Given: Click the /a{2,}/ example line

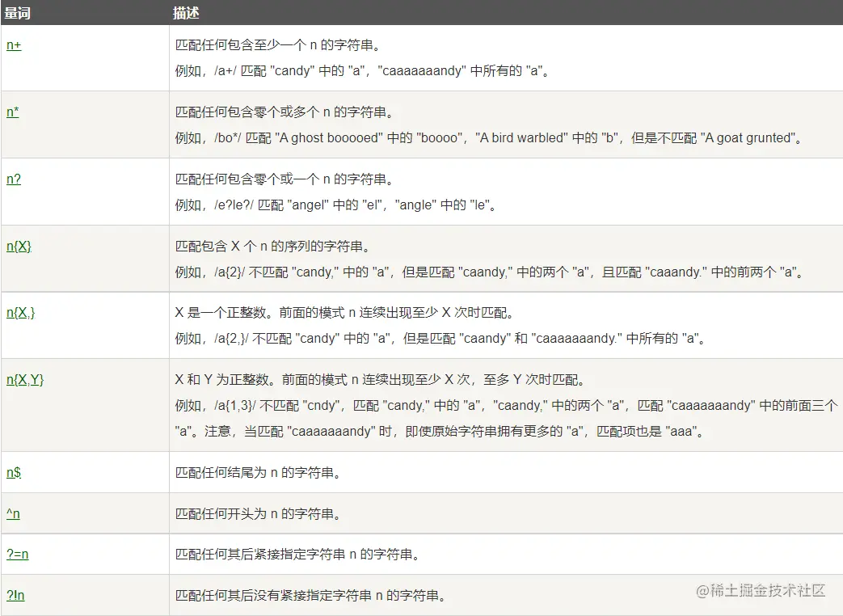Looking at the screenshot, I should click(440, 339).
